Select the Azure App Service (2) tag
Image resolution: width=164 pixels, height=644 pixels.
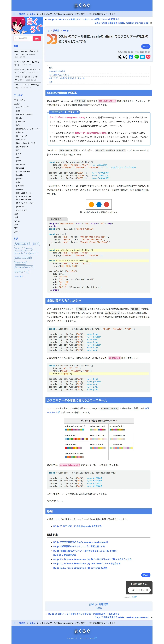point(24,267)
